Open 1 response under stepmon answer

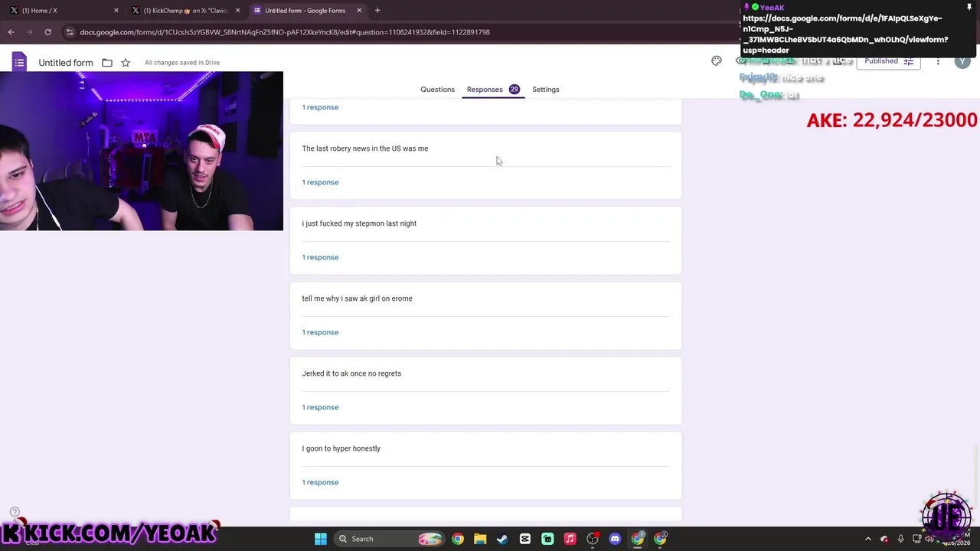tap(320, 257)
